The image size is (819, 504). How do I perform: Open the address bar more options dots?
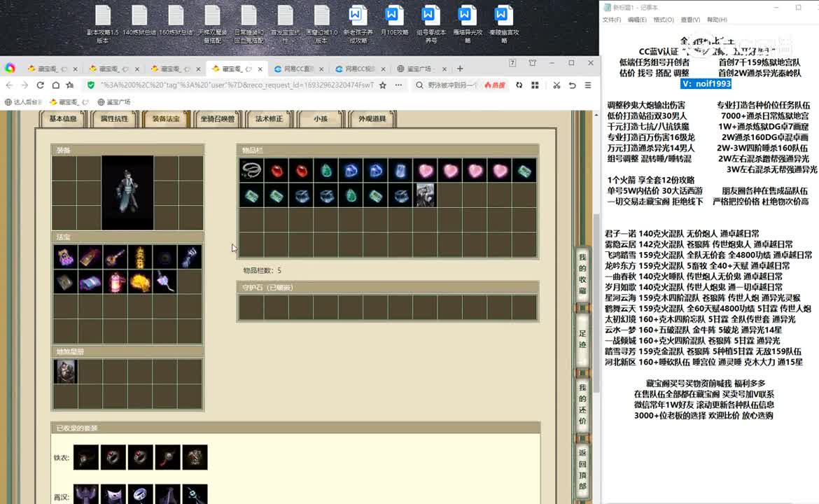tap(398, 85)
